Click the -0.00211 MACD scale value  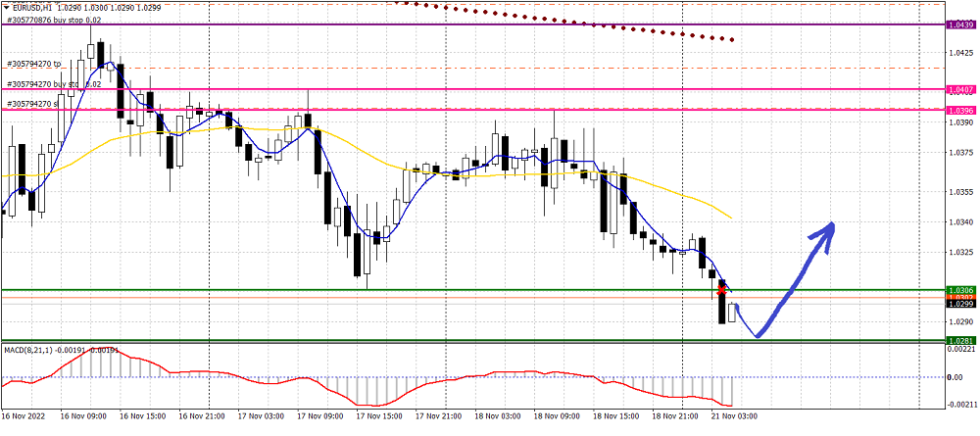point(962,405)
